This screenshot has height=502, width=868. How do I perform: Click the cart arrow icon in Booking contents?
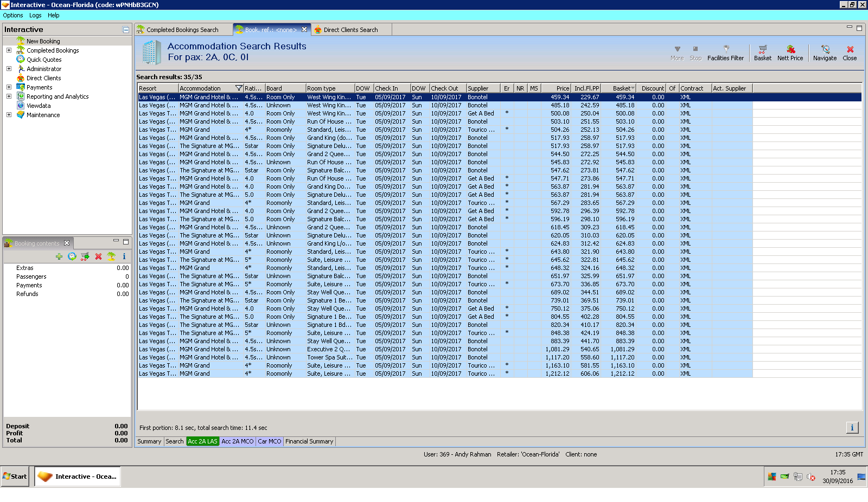click(x=85, y=256)
